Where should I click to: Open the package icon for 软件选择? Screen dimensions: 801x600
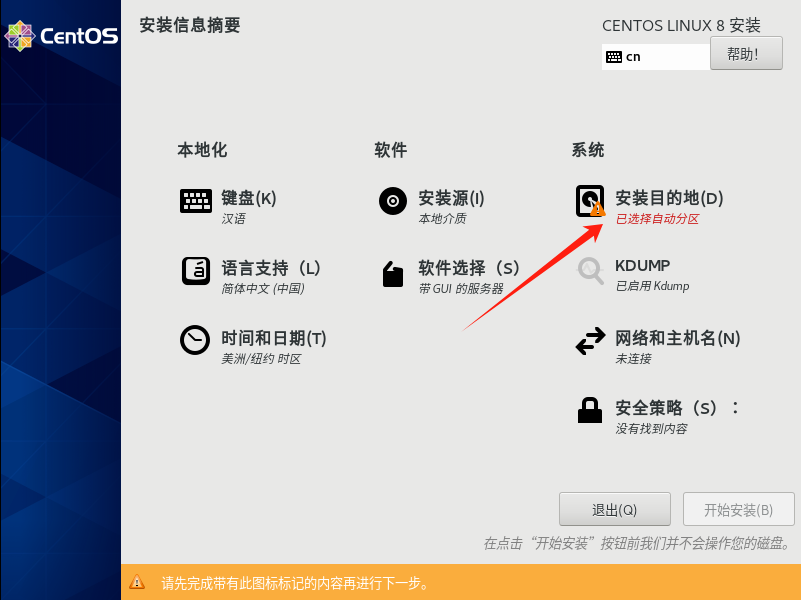pyautogui.click(x=393, y=274)
